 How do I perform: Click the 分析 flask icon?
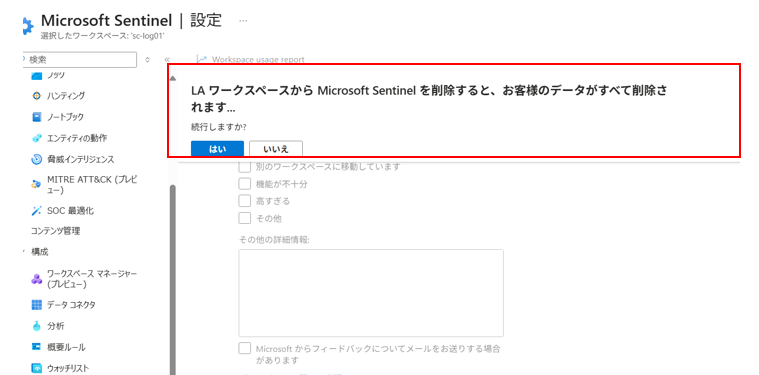[x=37, y=326]
